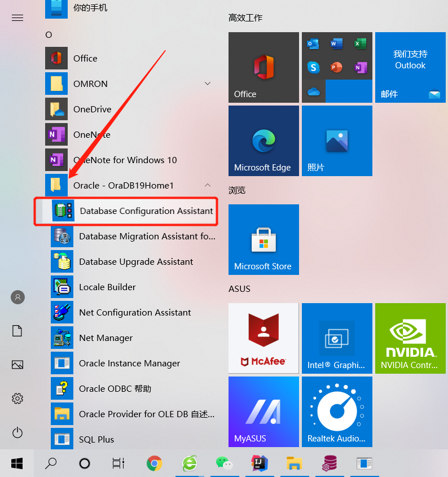
Task: Open user account icon in sidebar
Action: click(x=17, y=297)
